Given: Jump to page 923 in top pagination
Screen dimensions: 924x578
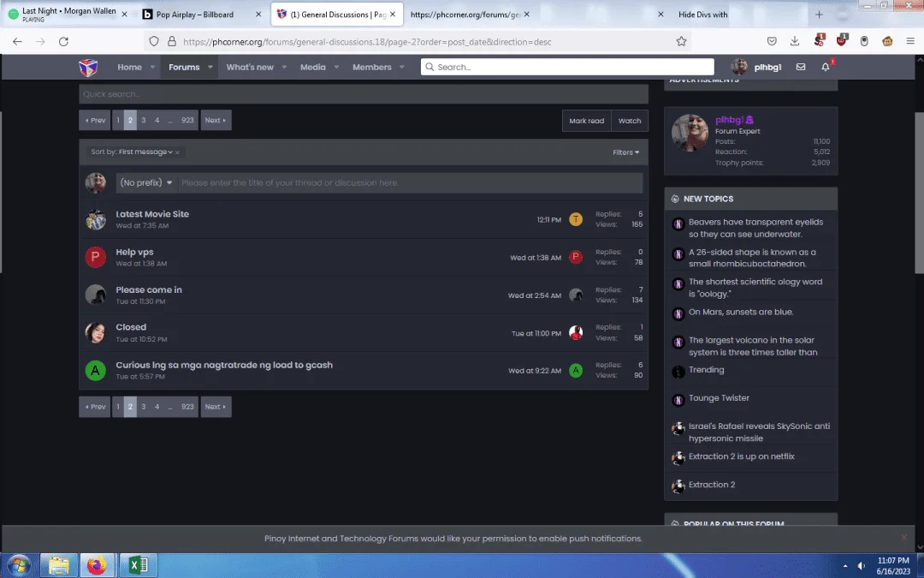Looking at the screenshot, I should pos(187,120).
